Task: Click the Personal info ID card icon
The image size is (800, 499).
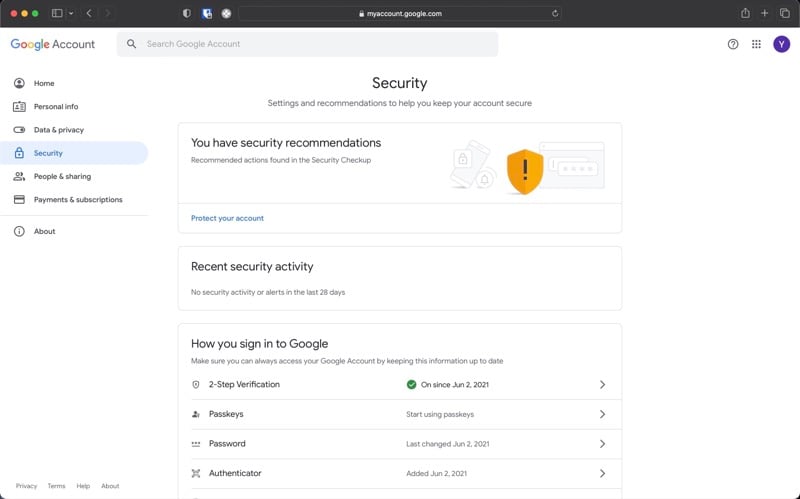Action: coord(19,107)
